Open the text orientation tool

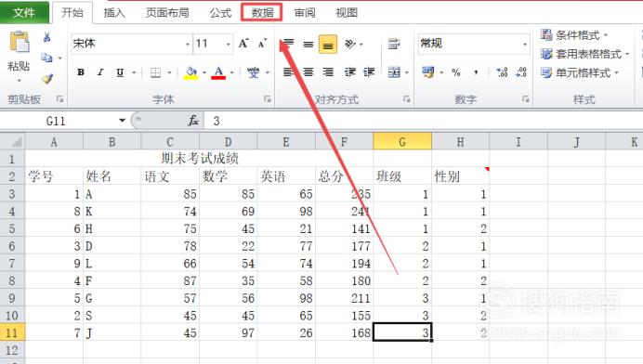(350, 44)
